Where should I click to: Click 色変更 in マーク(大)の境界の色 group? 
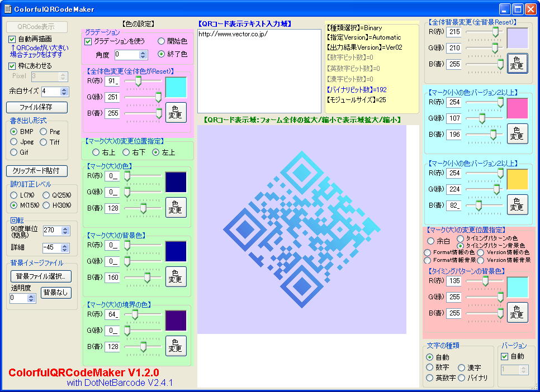[176, 346]
